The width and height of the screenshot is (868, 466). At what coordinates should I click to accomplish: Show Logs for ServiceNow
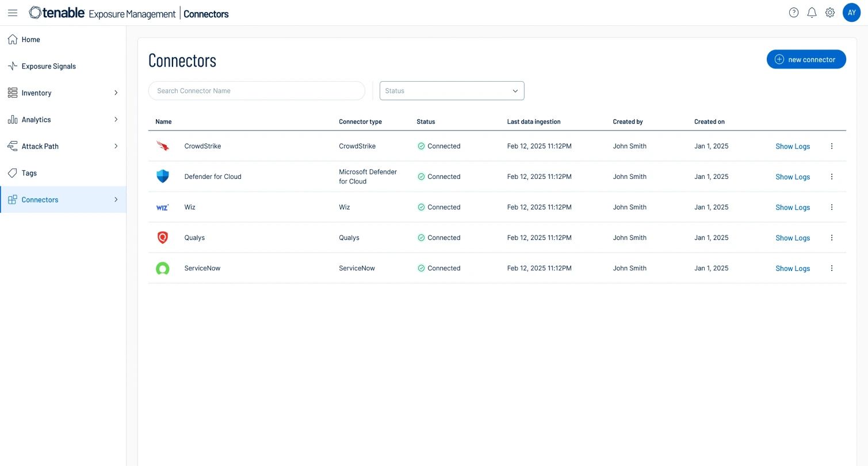tap(793, 268)
